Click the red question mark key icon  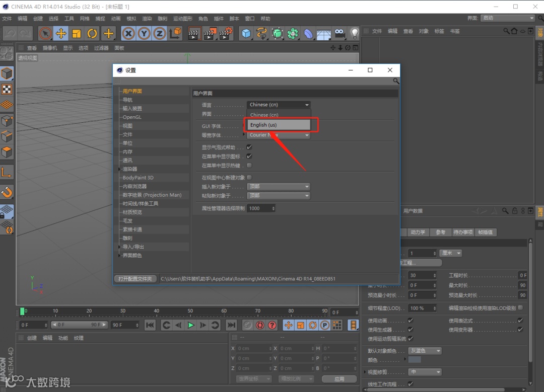pyautogui.click(x=273, y=325)
